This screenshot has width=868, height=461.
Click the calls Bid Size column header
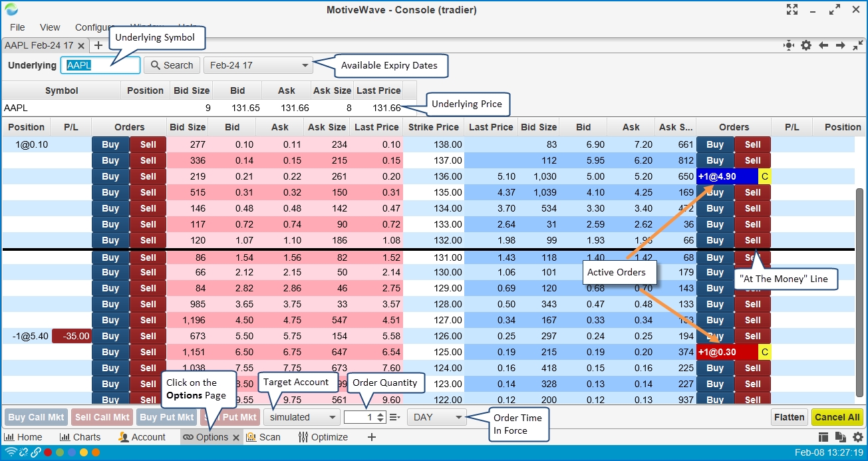pyautogui.click(x=188, y=127)
